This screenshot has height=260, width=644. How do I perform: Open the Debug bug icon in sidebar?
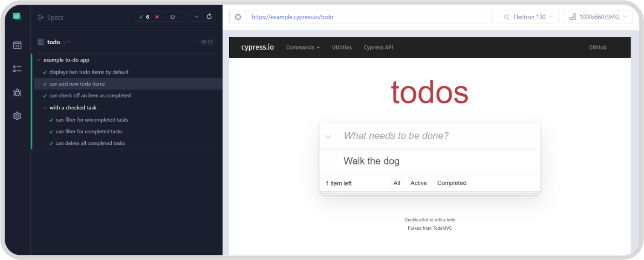tap(17, 92)
